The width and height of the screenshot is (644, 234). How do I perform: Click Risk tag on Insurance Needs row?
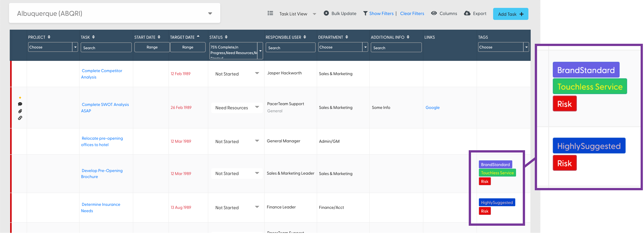click(x=485, y=211)
